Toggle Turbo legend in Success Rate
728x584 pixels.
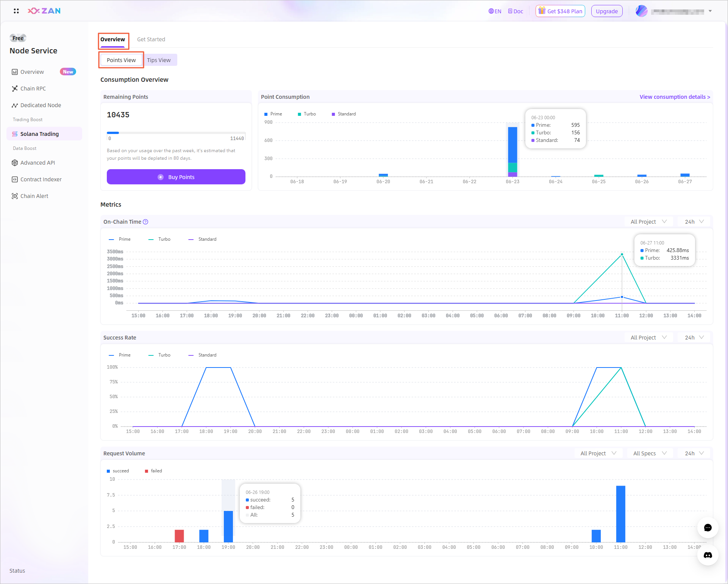click(159, 355)
